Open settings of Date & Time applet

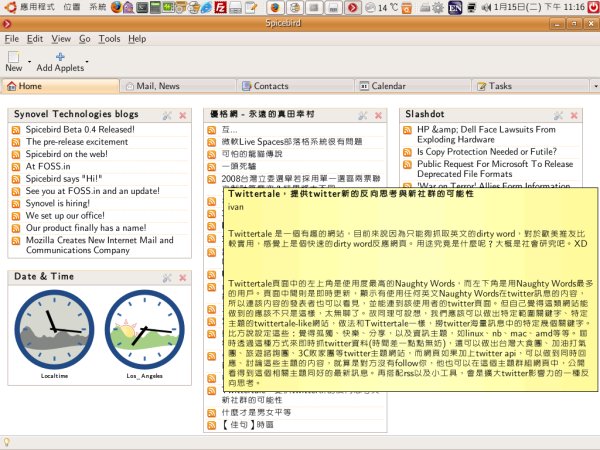coord(167,278)
